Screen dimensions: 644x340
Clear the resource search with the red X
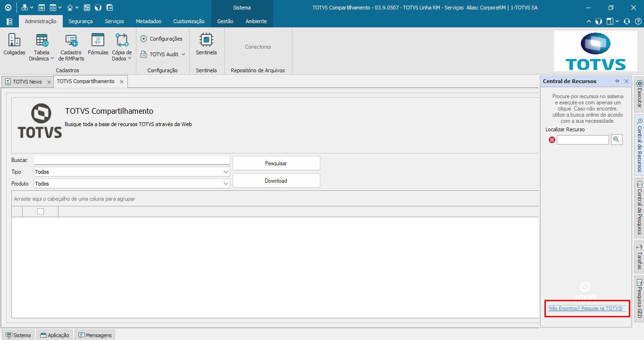tap(552, 140)
